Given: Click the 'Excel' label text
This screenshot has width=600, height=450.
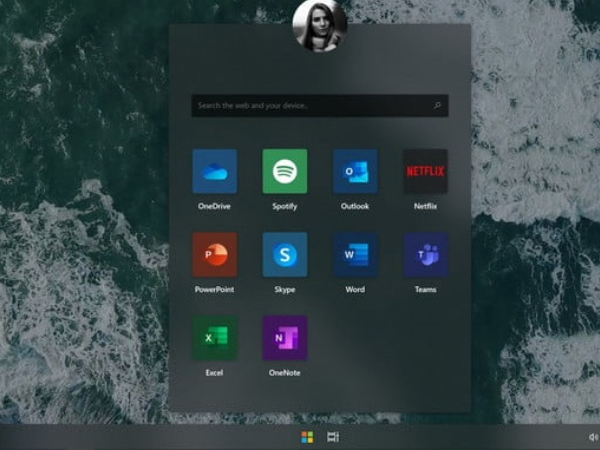Looking at the screenshot, I should coord(214,373).
